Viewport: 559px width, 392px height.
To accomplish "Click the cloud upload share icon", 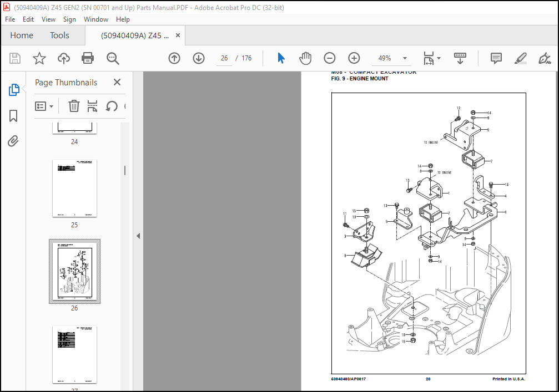I will click(x=64, y=58).
